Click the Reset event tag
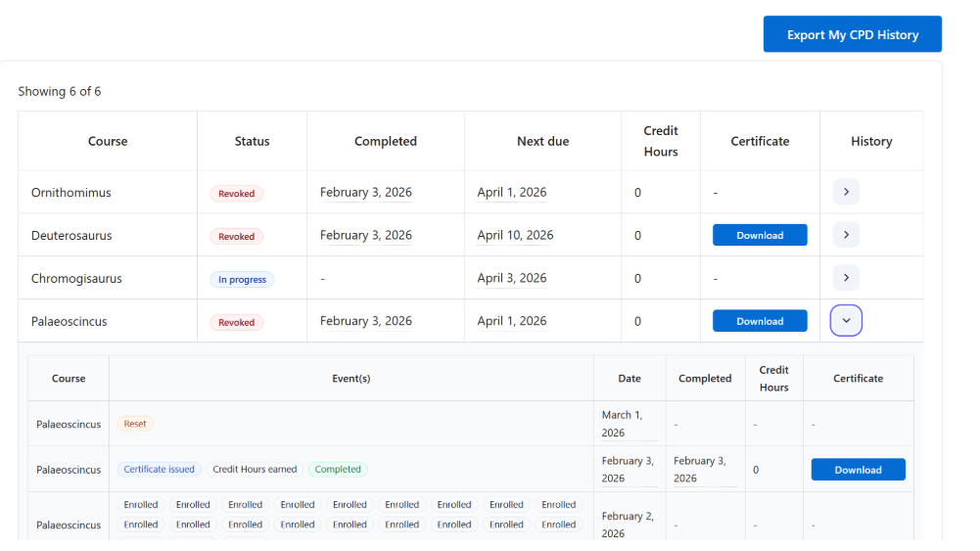Viewport: 980px width, 551px height. tap(135, 424)
